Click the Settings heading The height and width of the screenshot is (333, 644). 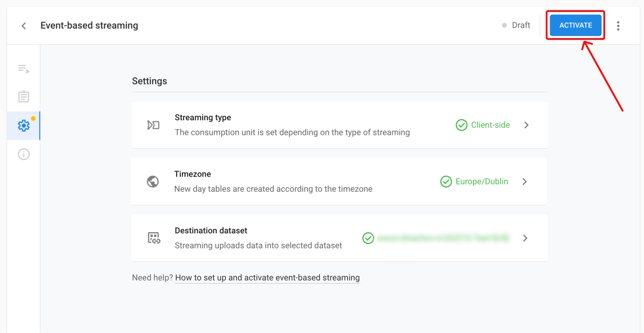pos(149,81)
